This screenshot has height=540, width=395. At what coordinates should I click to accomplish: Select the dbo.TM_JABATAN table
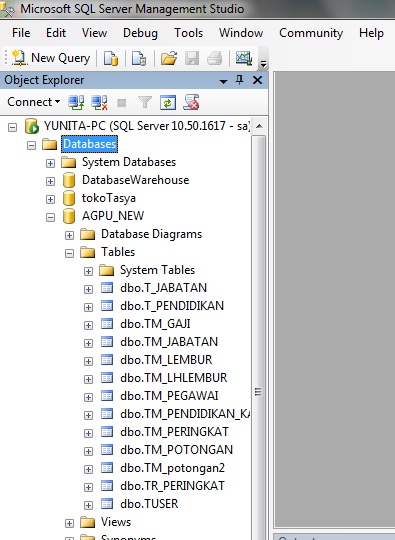pyautogui.click(x=169, y=342)
